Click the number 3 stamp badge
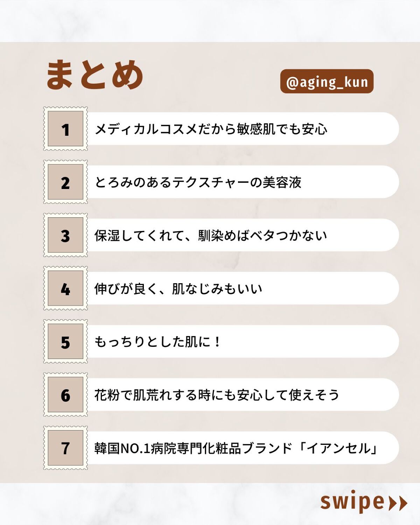Screen dimensions: 420x525 [x=65, y=235]
